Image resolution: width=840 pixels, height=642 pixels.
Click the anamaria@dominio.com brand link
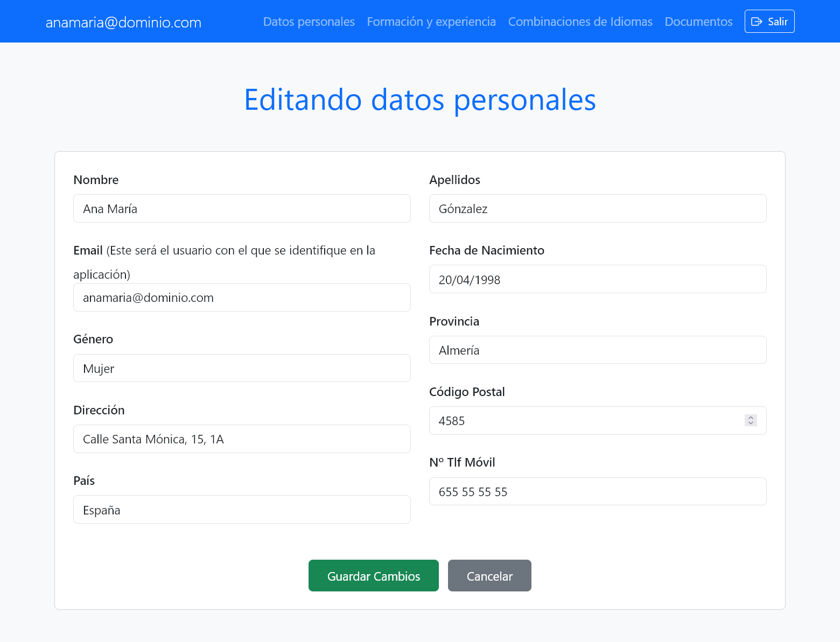[123, 23]
